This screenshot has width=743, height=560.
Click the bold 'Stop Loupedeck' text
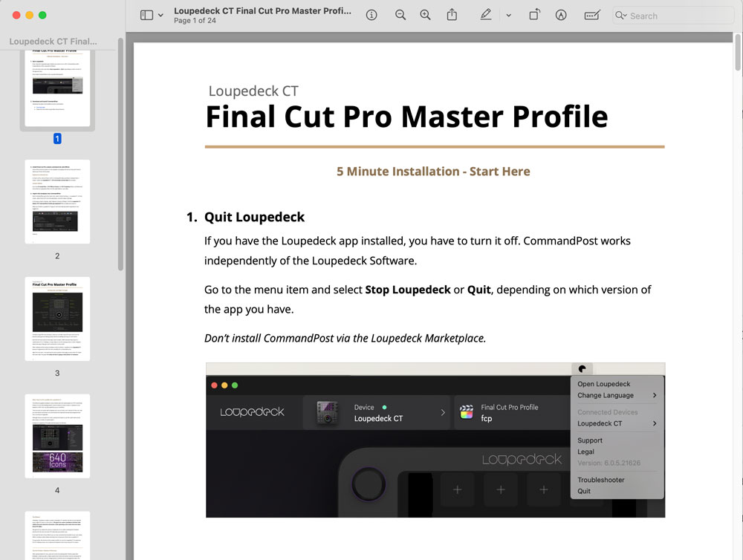click(x=407, y=290)
